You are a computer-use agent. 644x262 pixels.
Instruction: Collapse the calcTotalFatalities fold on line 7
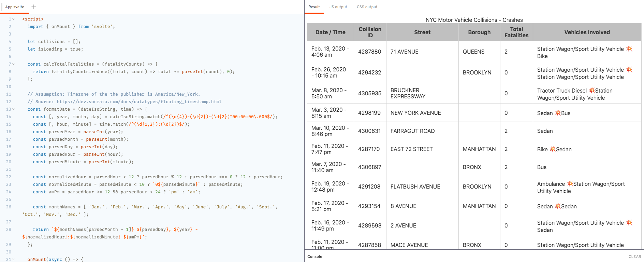(x=13, y=64)
